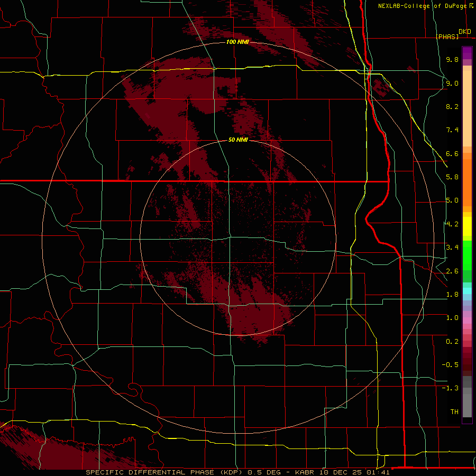The height and width of the screenshot is (476, 476).
Task: Click the 50 NMI range ring label
Action: point(238,140)
